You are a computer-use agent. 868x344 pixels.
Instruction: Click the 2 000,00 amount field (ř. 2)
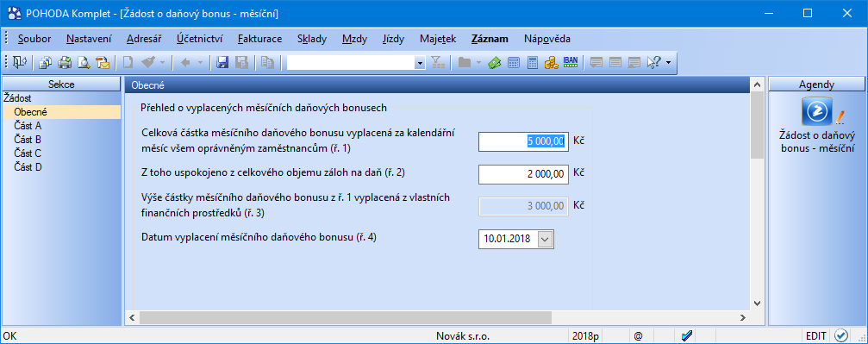pos(524,173)
